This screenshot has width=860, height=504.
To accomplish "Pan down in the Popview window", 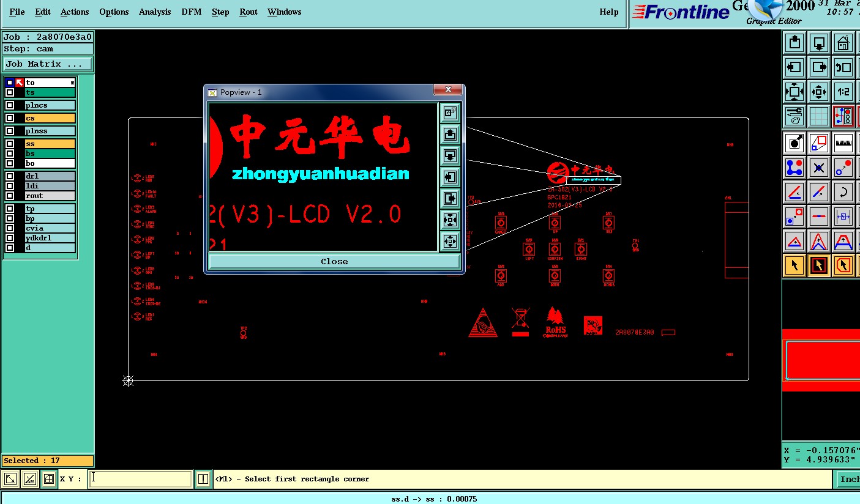I will coord(450,155).
